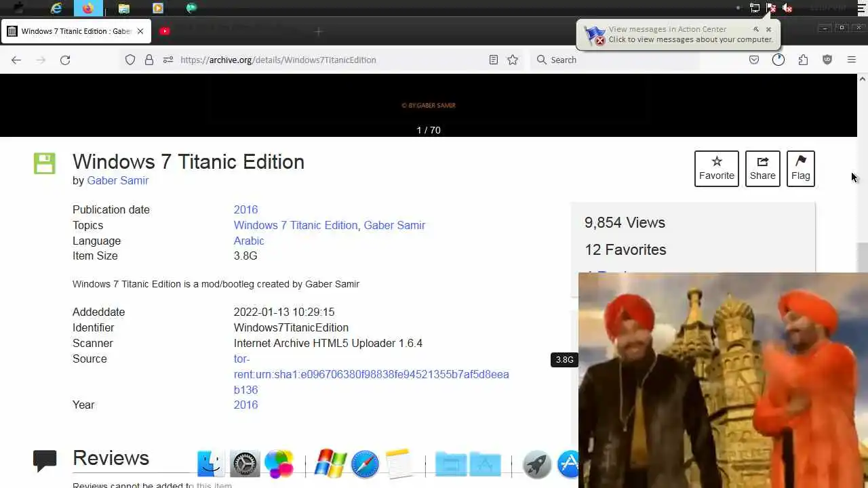Image resolution: width=868 pixels, height=488 pixels.
Task: Open the Applications folder in dock
Action: point(485,464)
